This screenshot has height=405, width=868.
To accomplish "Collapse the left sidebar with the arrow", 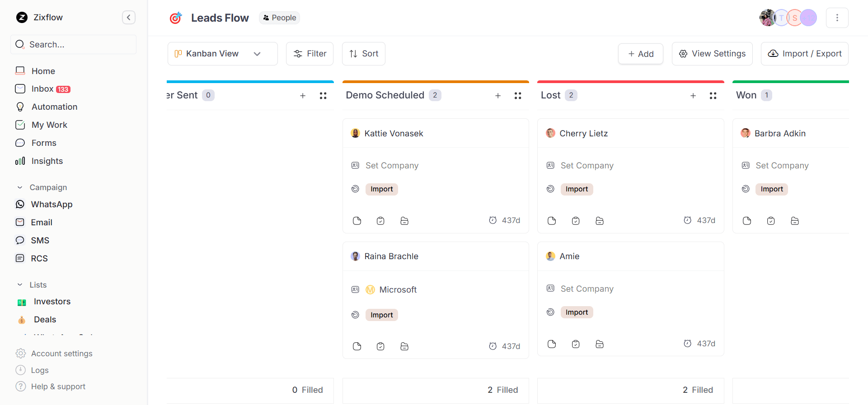I will click(x=129, y=17).
